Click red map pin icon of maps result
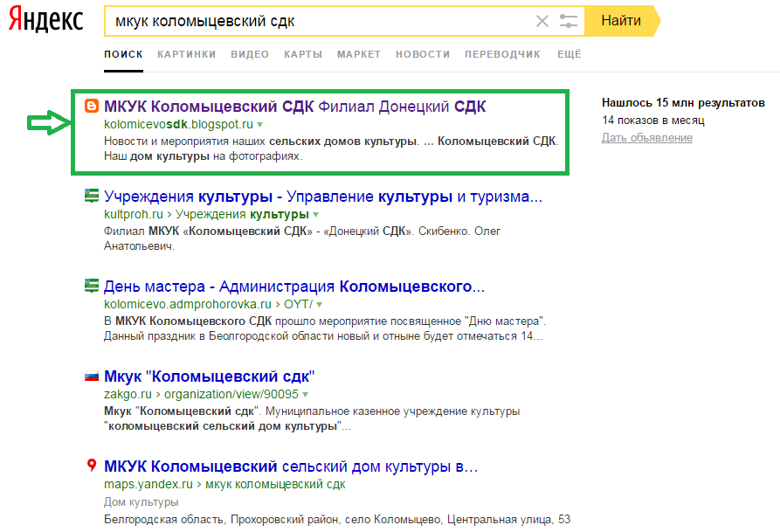780x532 pixels. [x=92, y=466]
